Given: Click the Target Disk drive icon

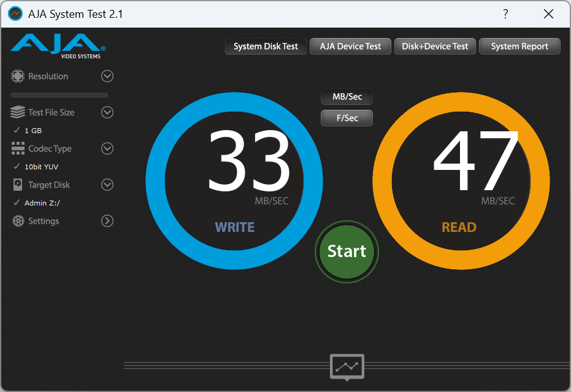Looking at the screenshot, I should click(x=17, y=185).
